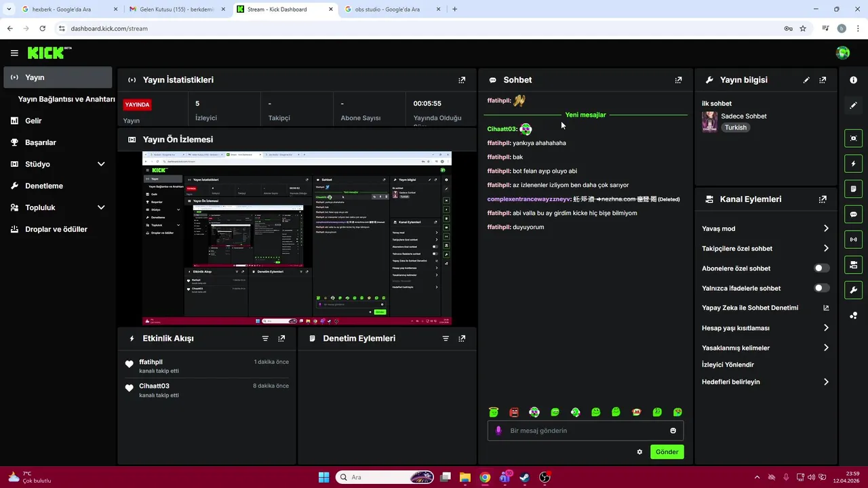Open Takipçilere özel sohbet settings
868x488 pixels.
point(766,249)
